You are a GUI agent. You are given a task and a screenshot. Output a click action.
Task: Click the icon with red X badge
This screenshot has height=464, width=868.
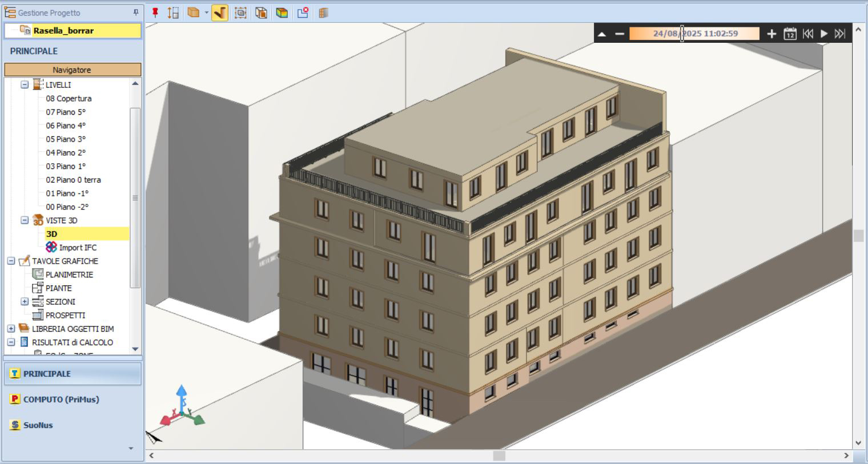[x=303, y=13]
